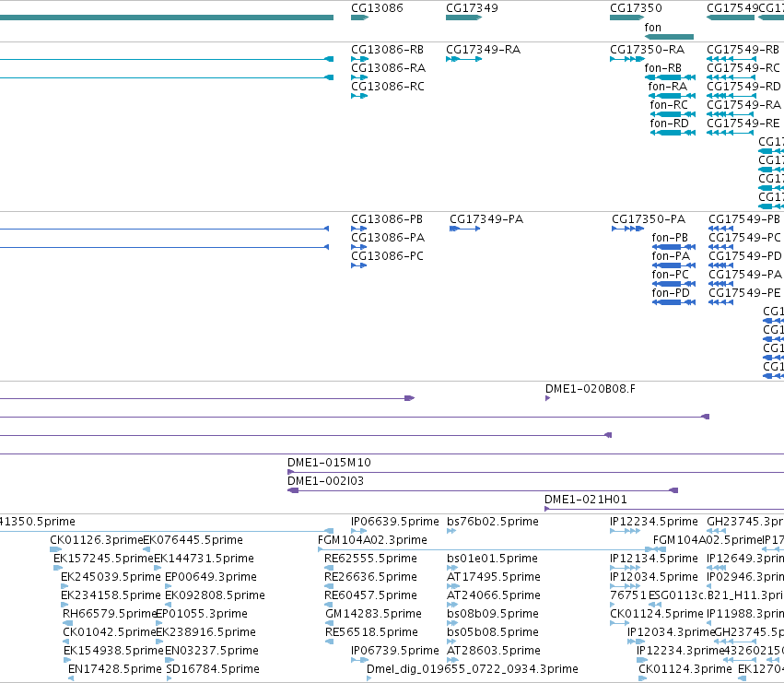Image resolution: width=784 pixels, height=683 pixels.
Task: Select EST GM14283.5prime
Action: pyautogui.click(x=373, y=615)
